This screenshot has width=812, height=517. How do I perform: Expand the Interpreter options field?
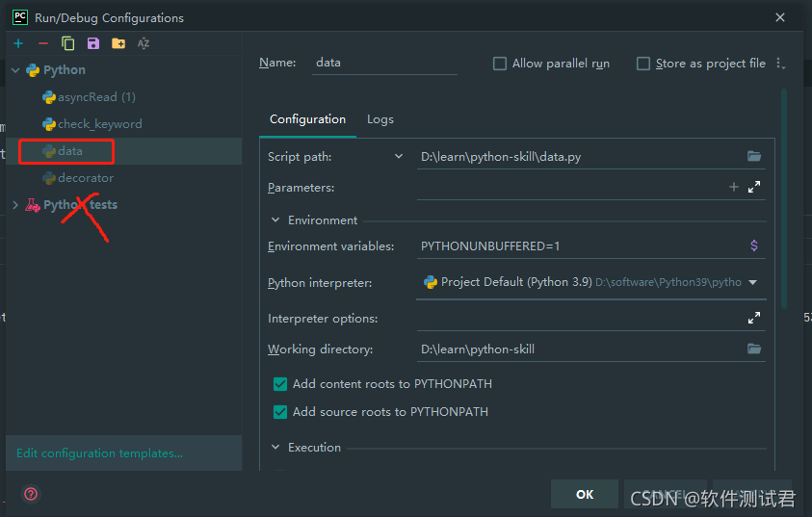pyautogui.click(x=754, y=318)
